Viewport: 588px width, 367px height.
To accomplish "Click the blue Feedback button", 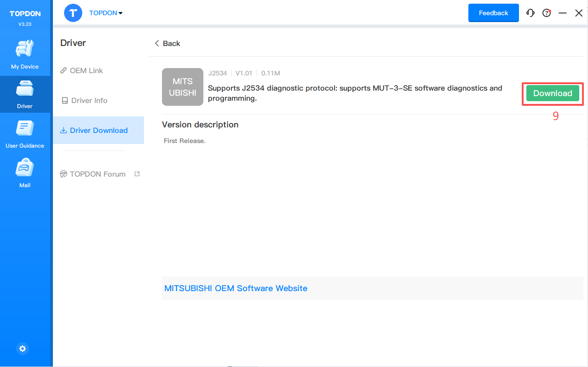I will (x=493, y=13).
